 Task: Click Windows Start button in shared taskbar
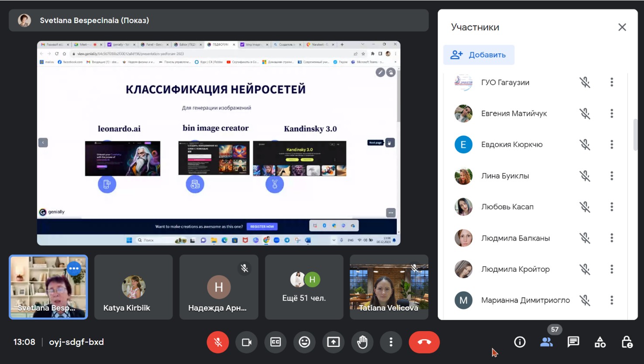tap(129, 240)
